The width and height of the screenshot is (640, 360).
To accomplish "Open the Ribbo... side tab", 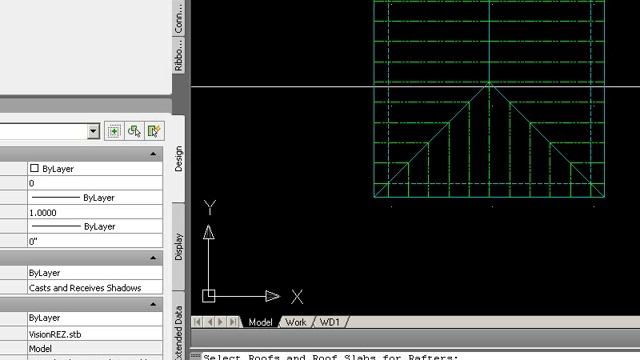I will 178,56.
